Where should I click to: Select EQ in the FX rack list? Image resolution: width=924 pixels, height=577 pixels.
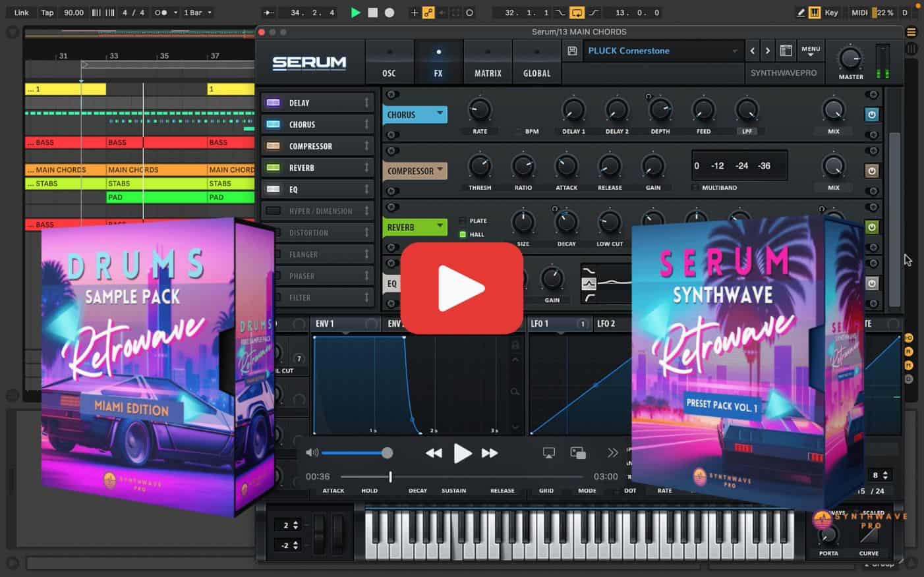[x=318, y=190]
